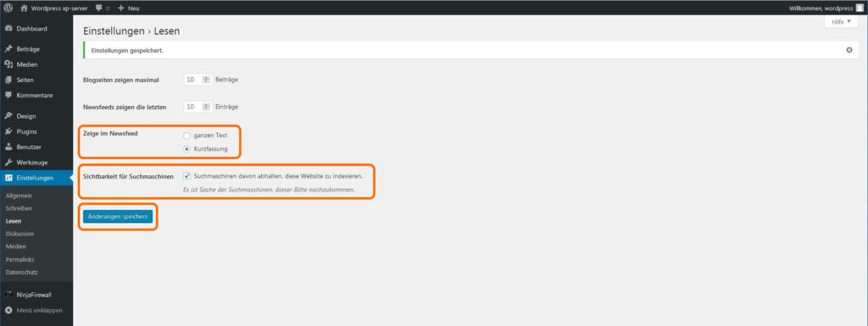Select the ganzen Text radio button

point(186,135)
